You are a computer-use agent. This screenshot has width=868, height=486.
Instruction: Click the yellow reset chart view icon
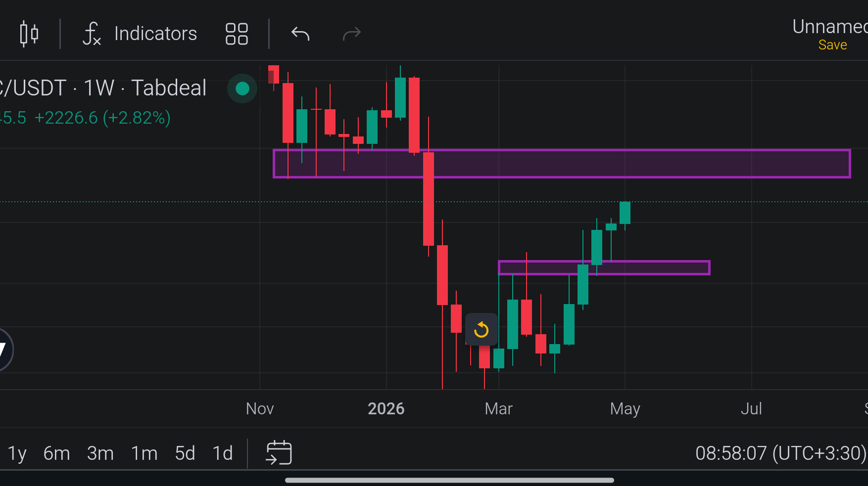(x=481, y=329)
